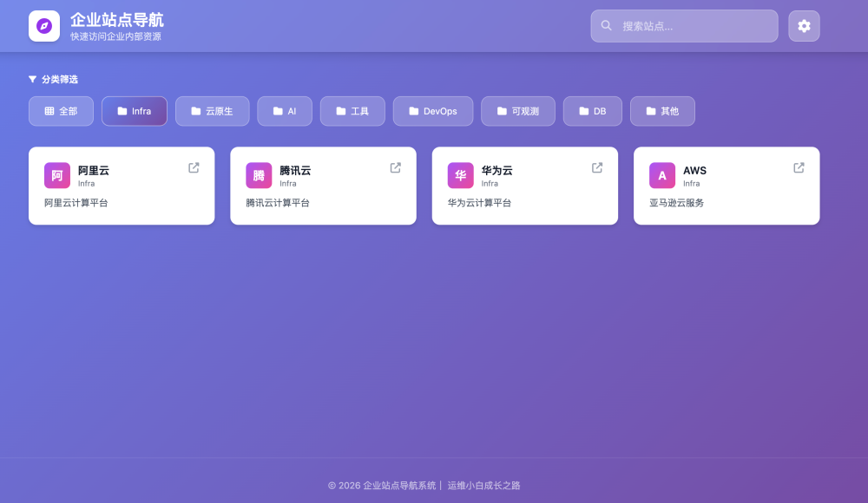Screen dimensions: 868x503
Task: Open 华为云 via its external link icon
Action: [x=596, y=167]
